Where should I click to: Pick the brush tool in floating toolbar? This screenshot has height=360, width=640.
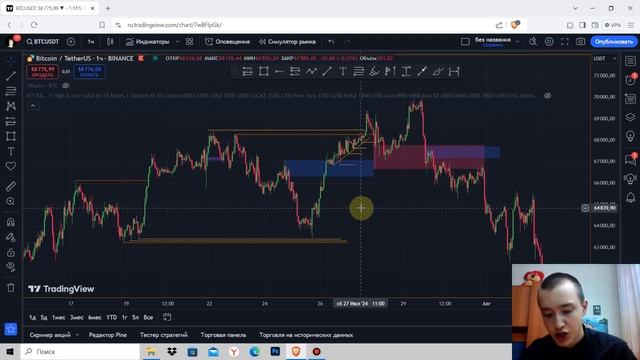[438, 72]
